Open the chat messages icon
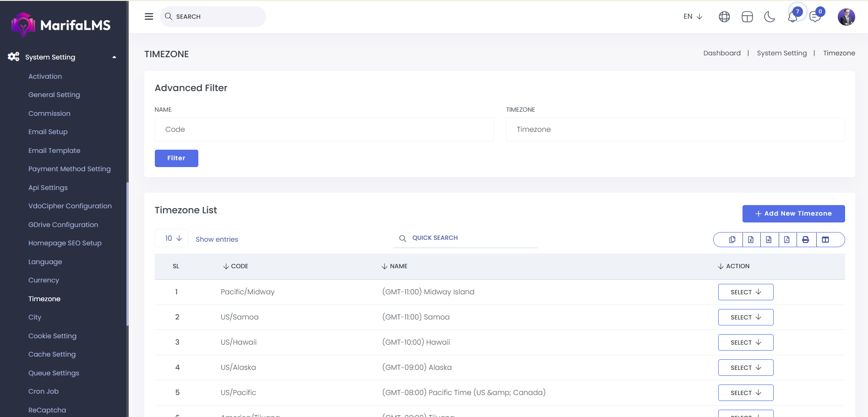Viewport: 868px width, 417px height. click(x=815, y=17)
